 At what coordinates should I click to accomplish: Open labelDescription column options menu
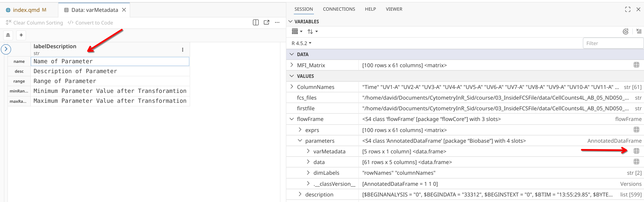pyautogui.click(x=183, y=49)
